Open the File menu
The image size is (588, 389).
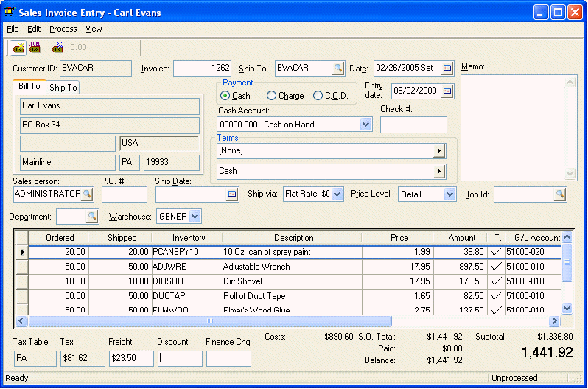coord(13,29)
